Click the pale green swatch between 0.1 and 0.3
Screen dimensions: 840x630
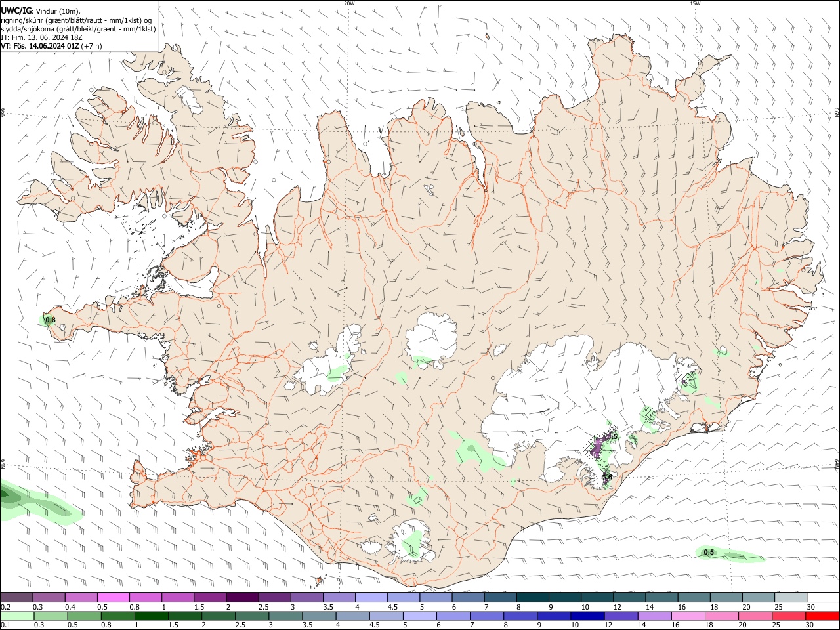tap(18, 616)
